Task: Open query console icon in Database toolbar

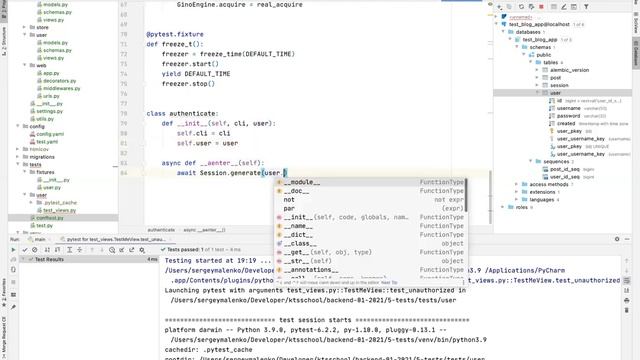Action: [574, 7]
